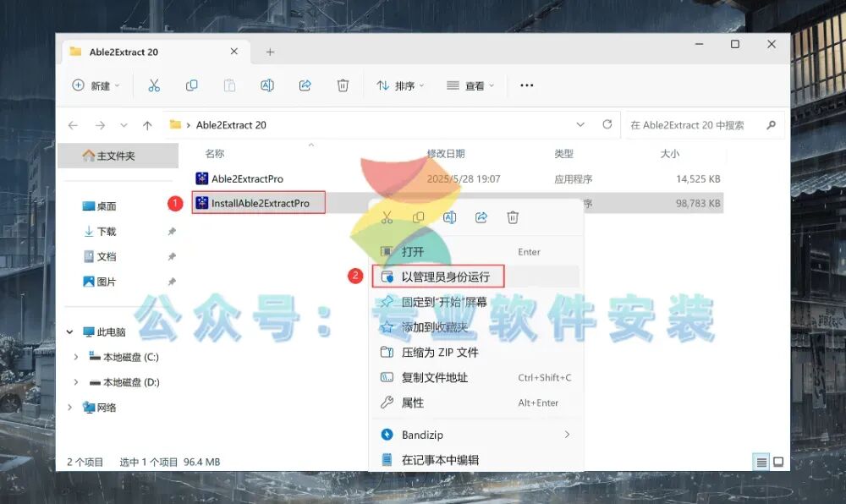Open the 新建 (New) menu
Viewport: 846px width, 504px height.
(x=96, y=85)
